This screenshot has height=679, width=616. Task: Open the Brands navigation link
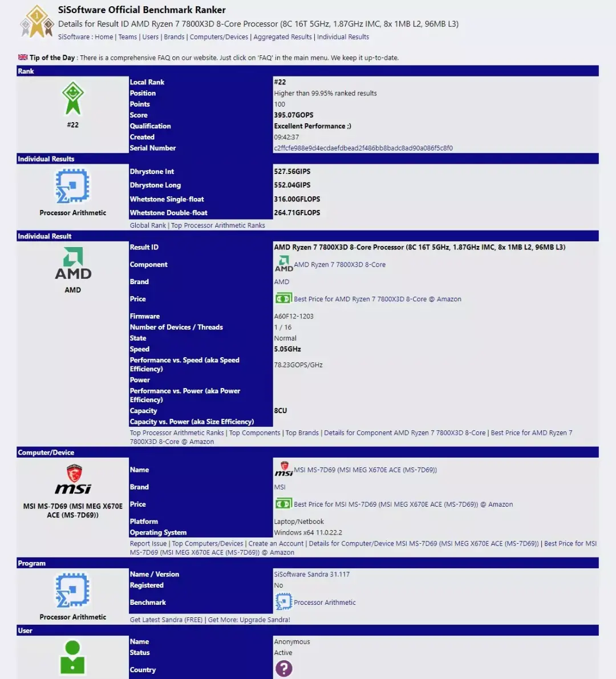coord(174,37)
